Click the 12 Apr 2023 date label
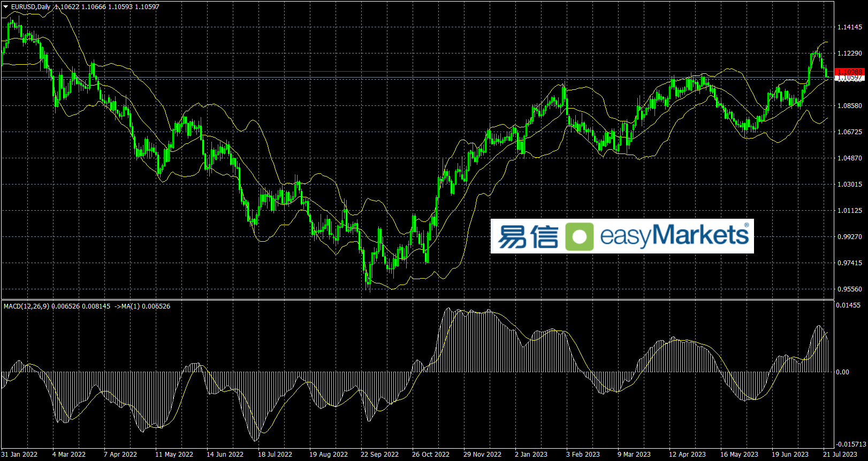Viewport: 868px width, 461px height. coord(688,455)
